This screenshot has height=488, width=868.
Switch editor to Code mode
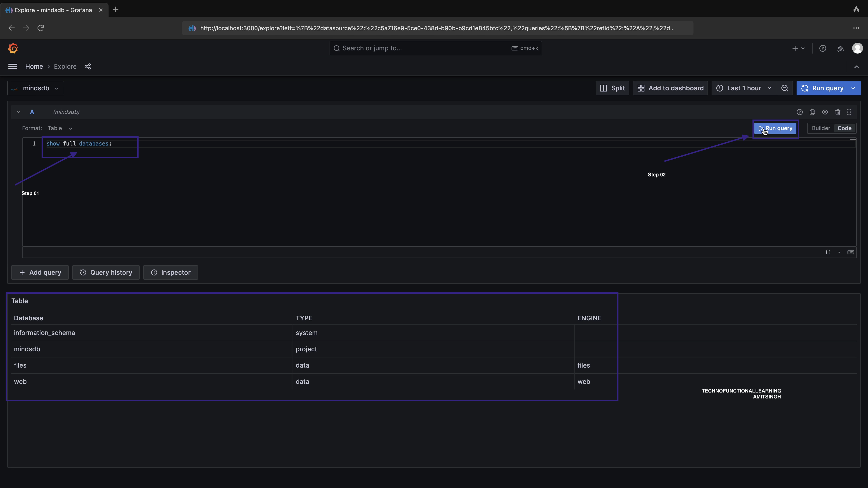point(844,128)
